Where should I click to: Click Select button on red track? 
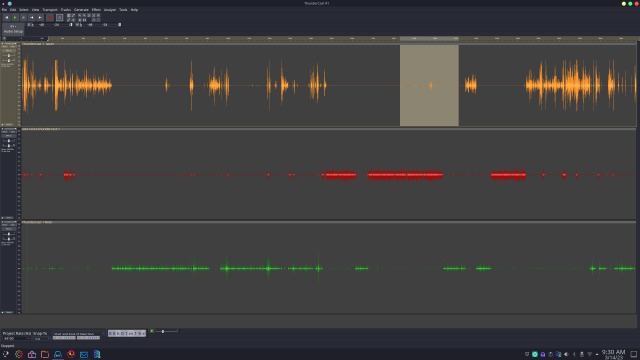pos(9,218)
